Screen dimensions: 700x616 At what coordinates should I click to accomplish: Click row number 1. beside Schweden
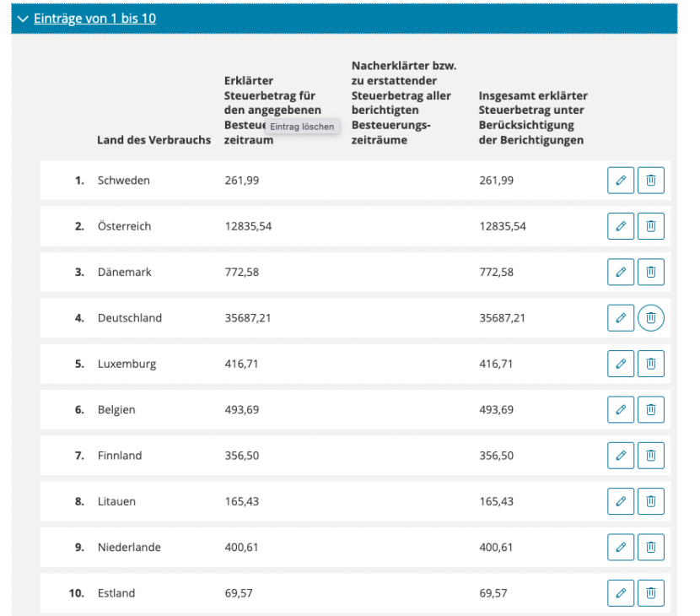pos(79,181)
